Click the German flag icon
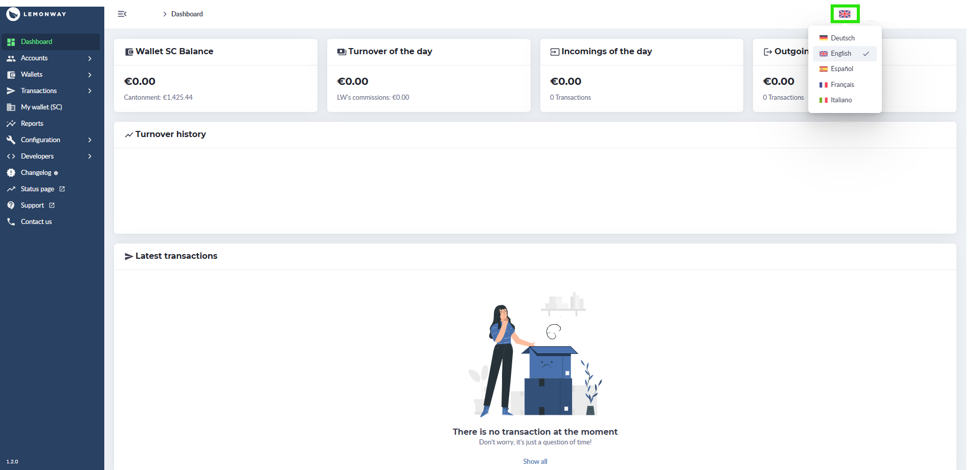Image resolution: width=980 pixels, height=470 pixels. (x=824, y=38)
